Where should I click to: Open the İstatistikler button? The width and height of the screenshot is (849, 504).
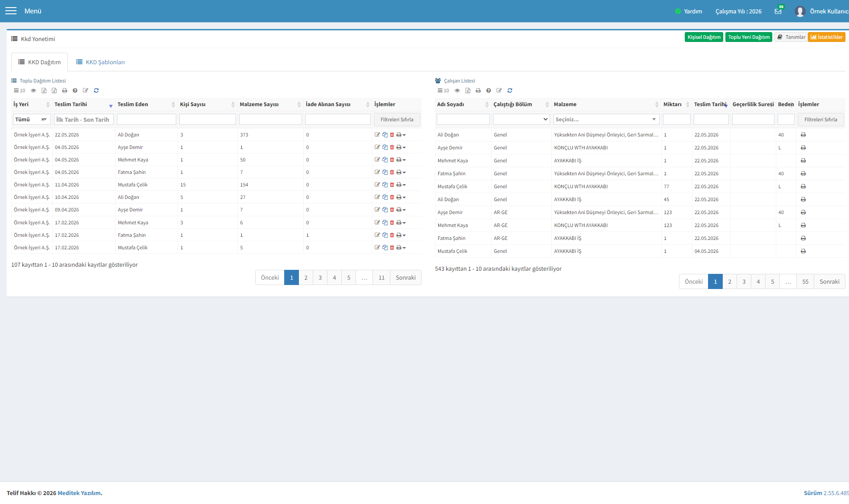pos(827,37)
